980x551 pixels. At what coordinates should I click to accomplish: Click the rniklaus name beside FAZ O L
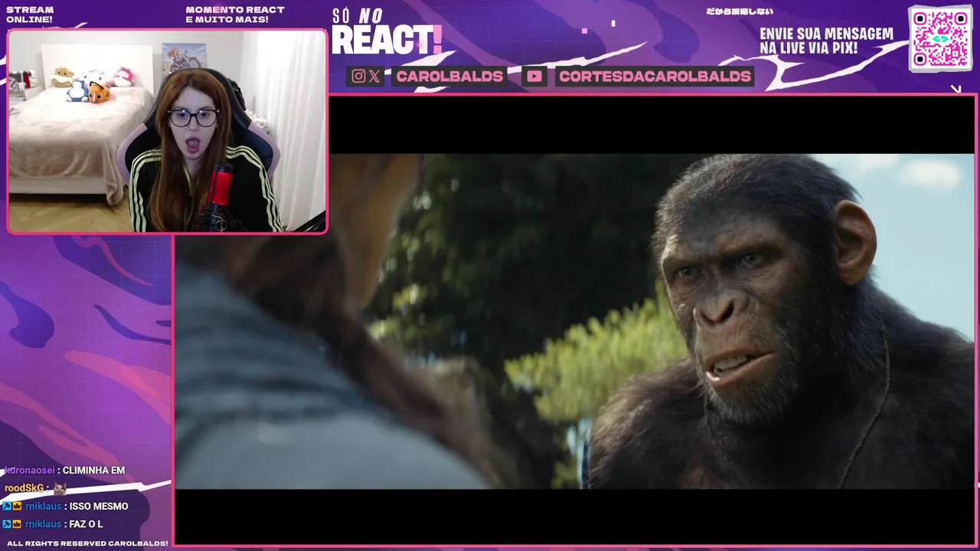[x=43, y=523]
